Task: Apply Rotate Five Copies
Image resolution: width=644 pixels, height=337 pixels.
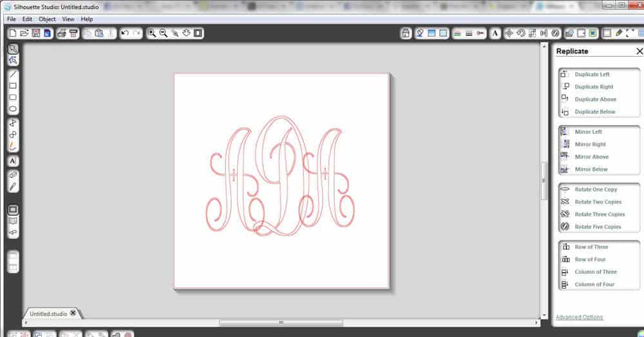Action: pos(598,226)
